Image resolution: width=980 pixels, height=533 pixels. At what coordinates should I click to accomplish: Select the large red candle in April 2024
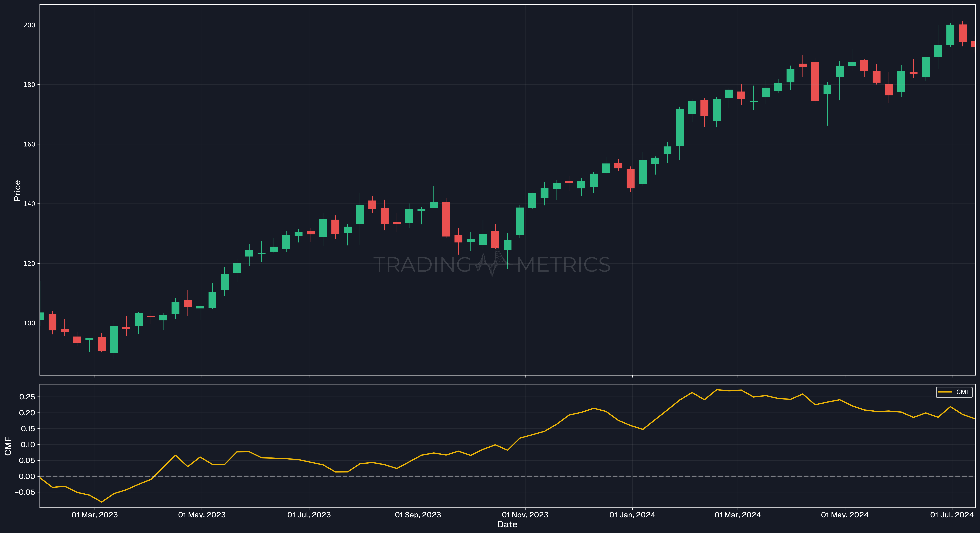click(815, 82)
